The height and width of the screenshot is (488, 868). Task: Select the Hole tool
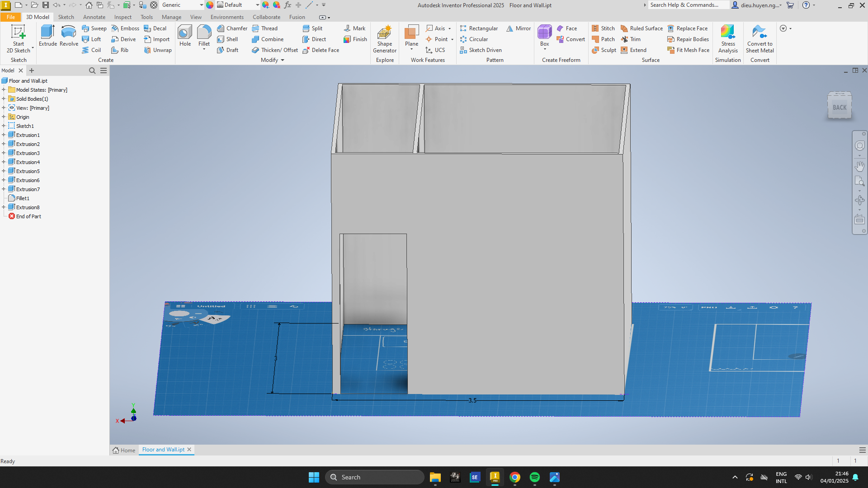[x=185, y=35]
